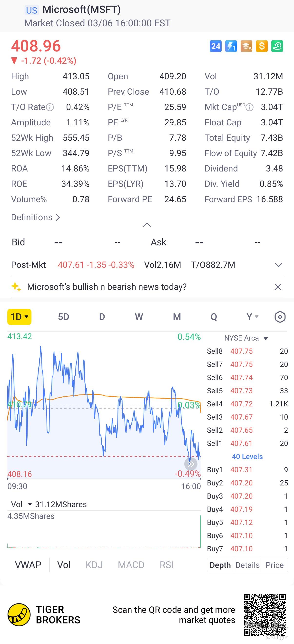Switch chart to W weekly view
294x644 pixels.
[x=139, y=317]
